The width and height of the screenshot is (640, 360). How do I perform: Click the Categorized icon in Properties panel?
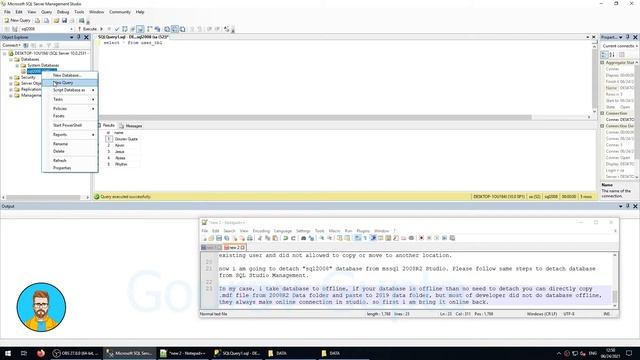coord(604,55)
